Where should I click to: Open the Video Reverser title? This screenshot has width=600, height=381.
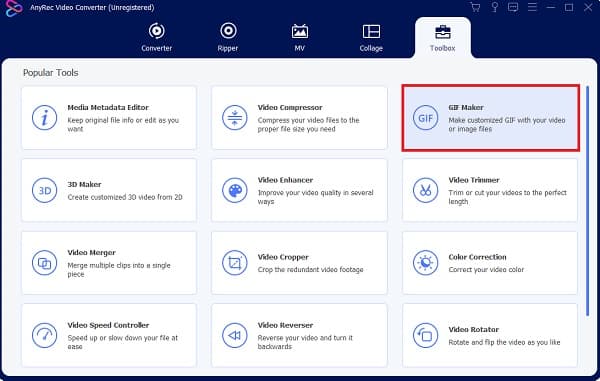(x=285, y=325)
